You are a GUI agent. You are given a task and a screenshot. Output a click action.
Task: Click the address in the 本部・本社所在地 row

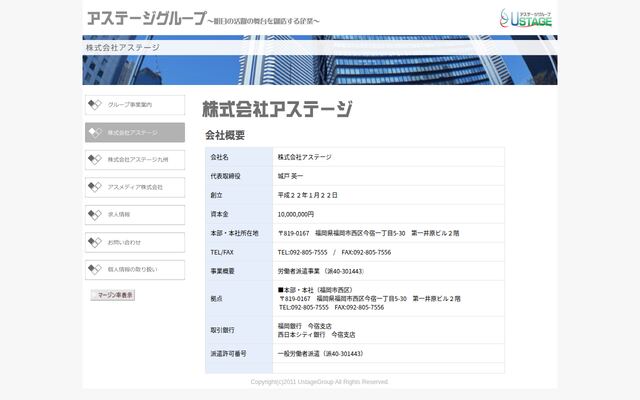point(369,233)
